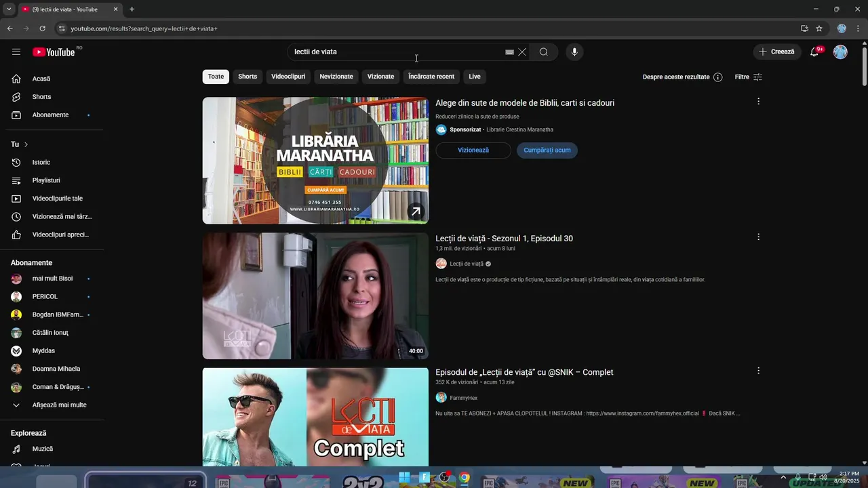Open Abonamente in sidebar
This screenshot has height=488, width=868.
point(52,115)
